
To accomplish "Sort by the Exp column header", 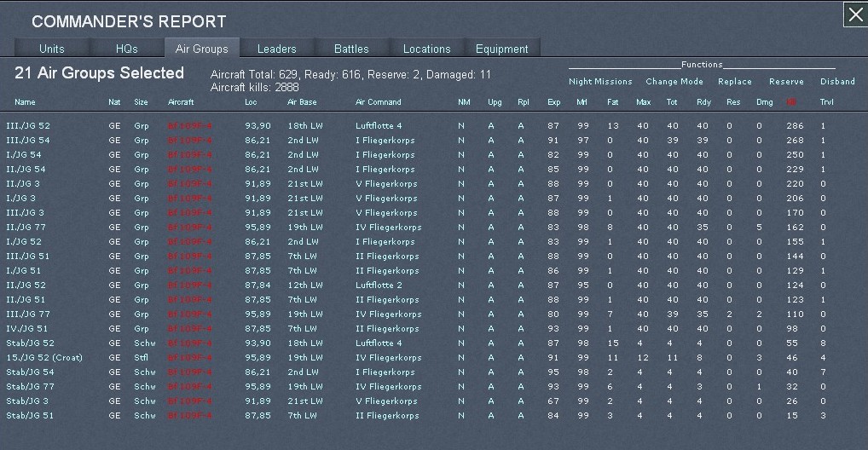I will click(553, 102).
